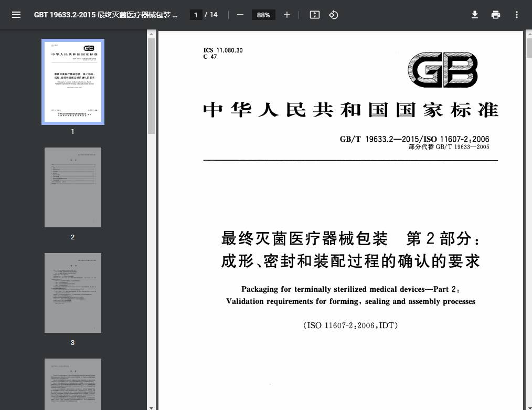Open page 3 from its thumbnail
The width and height of the screenshot is (532, 410).
[x=72, y=292]
